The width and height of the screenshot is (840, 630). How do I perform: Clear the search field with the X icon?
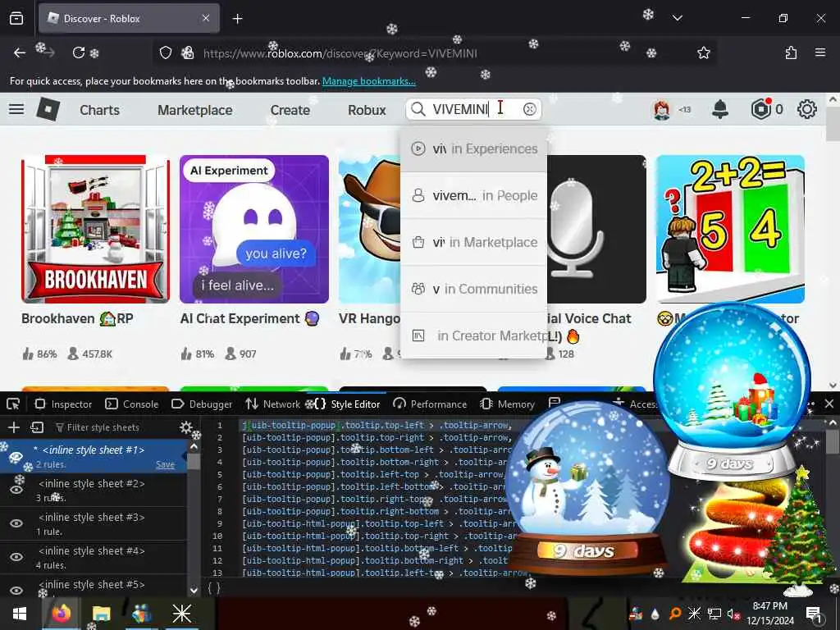pyautogui.click(x=529, y=109)
